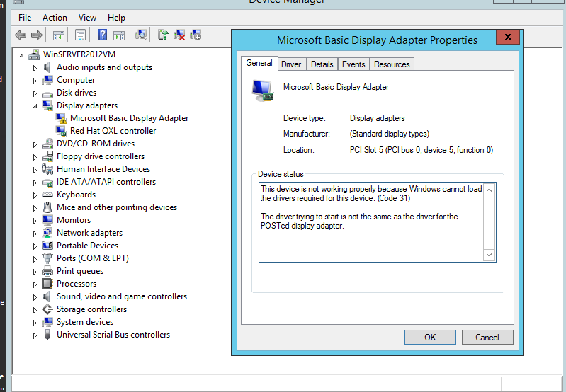This screenshot has width=566, height=392.
Task: Expand the Network adapters node
Action: [x=35, y=234]
